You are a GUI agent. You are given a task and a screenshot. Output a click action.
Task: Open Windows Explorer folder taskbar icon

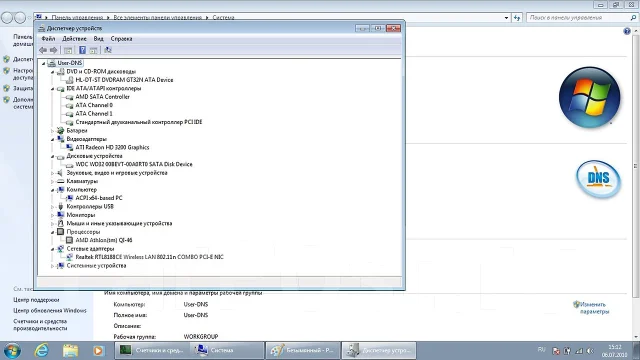[70, 351]
